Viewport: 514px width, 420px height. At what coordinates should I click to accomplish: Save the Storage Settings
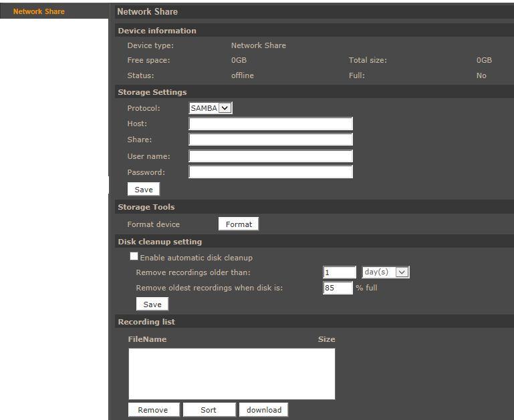(x=144, y=189)
